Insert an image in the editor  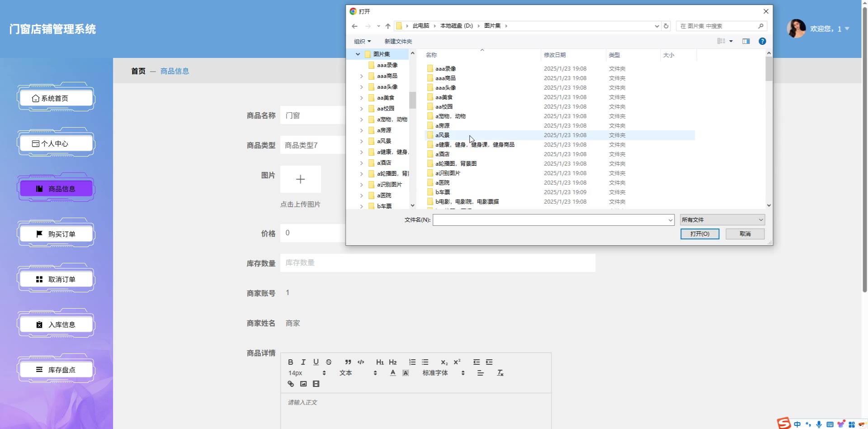[303, 384]
